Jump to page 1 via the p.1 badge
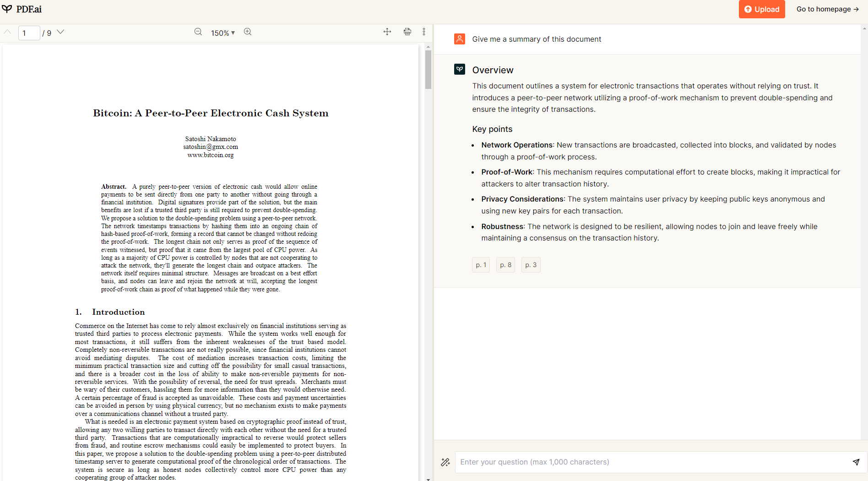Image resolution: width=868 pixels, height=481 pixels. [x=480, y=264]
